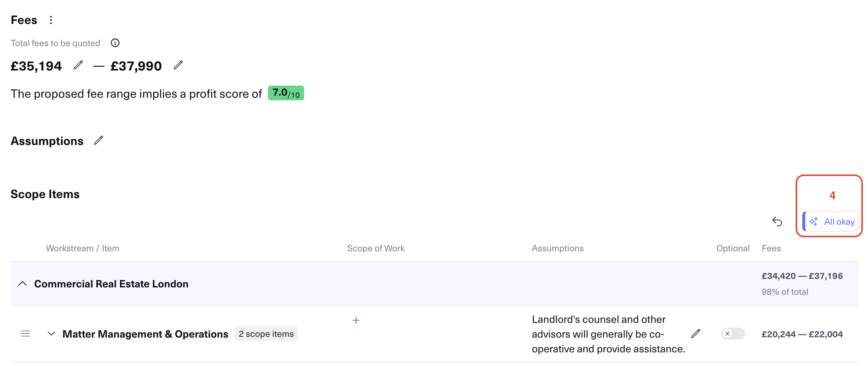The height and width of the screenshot is (366, 868).
Task: Click the 2 scope items badge
Action: (266, 334)
